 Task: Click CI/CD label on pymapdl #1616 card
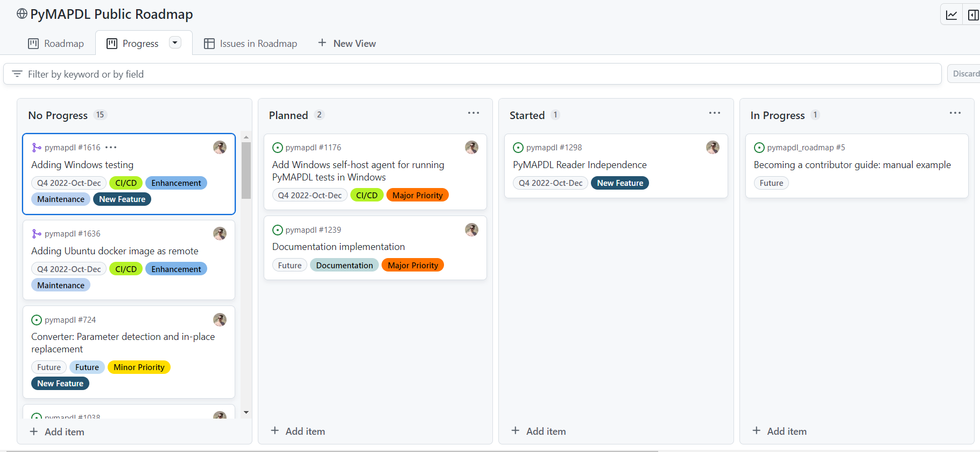[x=126, y=183]
